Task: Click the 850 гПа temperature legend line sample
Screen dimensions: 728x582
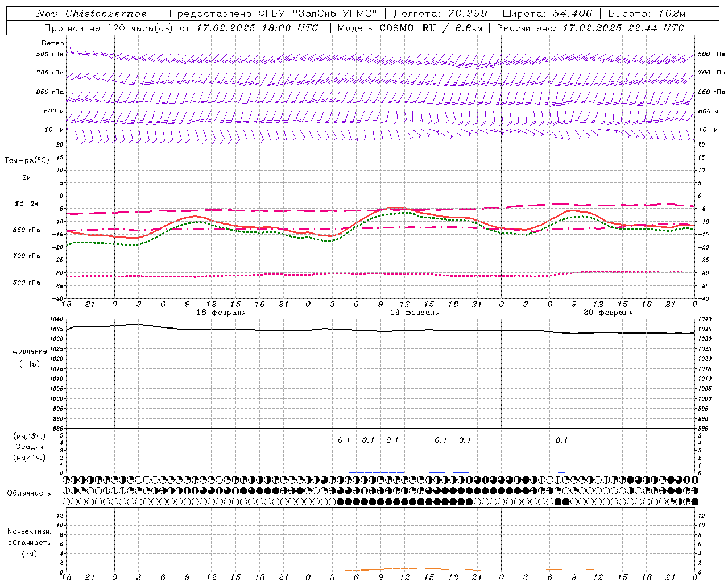Action: (x=26, y=236)
